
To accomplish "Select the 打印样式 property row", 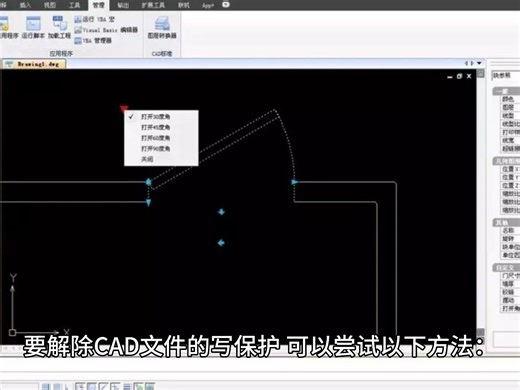I will click(x=510, y=132).
